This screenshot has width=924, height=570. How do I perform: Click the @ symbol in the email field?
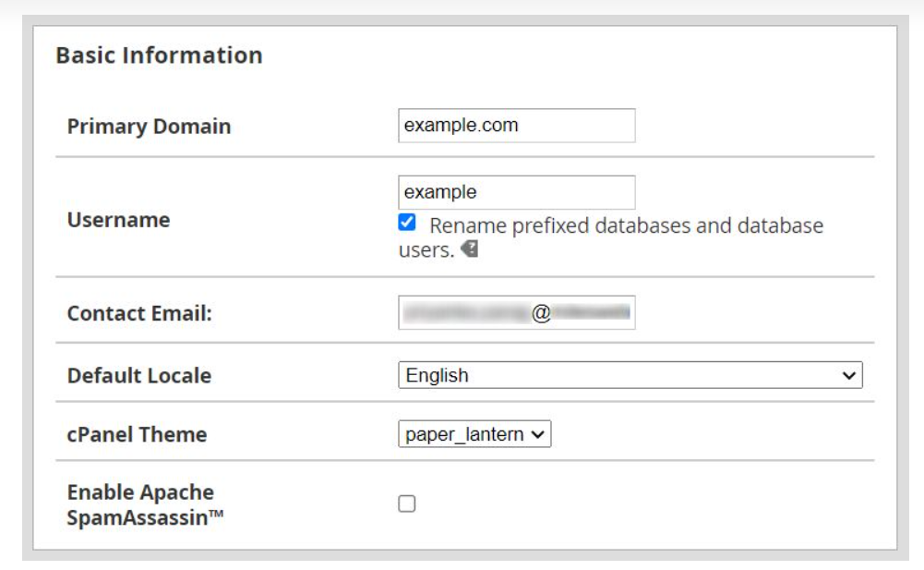(542, 313)
